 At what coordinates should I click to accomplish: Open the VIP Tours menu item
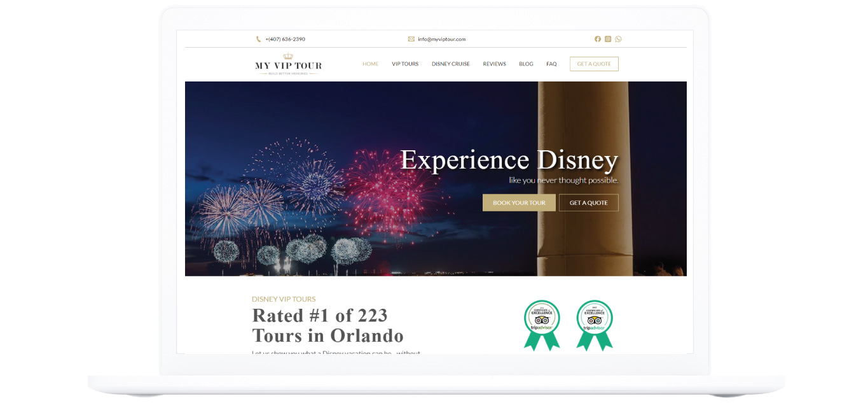405,64
